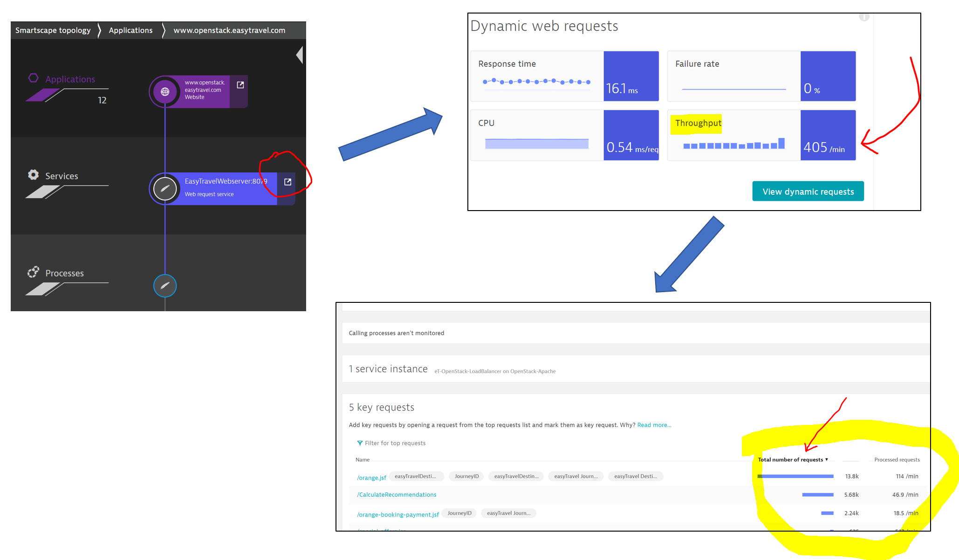Screen dimensions: 959x560
Task: Click View dynamic requests button
Action: 808,191
